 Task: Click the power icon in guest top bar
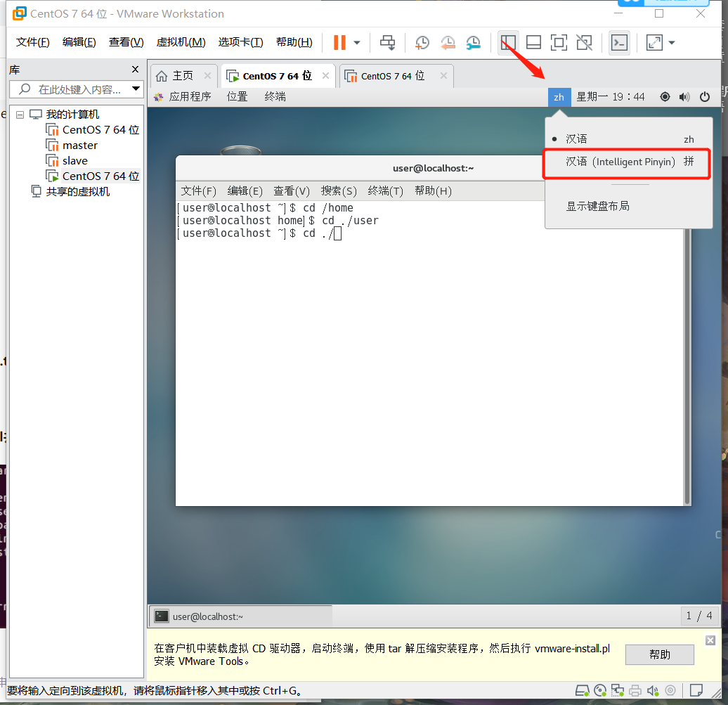[x=704, y=96]
